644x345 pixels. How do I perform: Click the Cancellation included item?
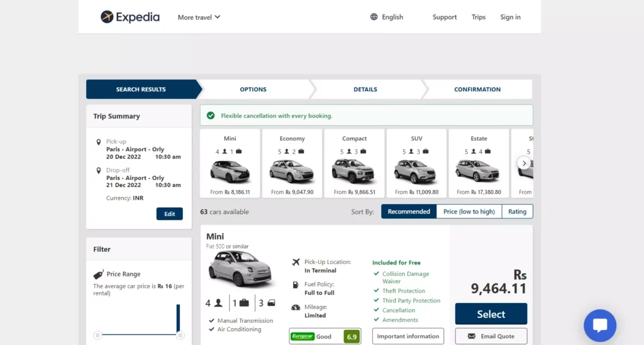pyautogui.click(x=398, y=310)
